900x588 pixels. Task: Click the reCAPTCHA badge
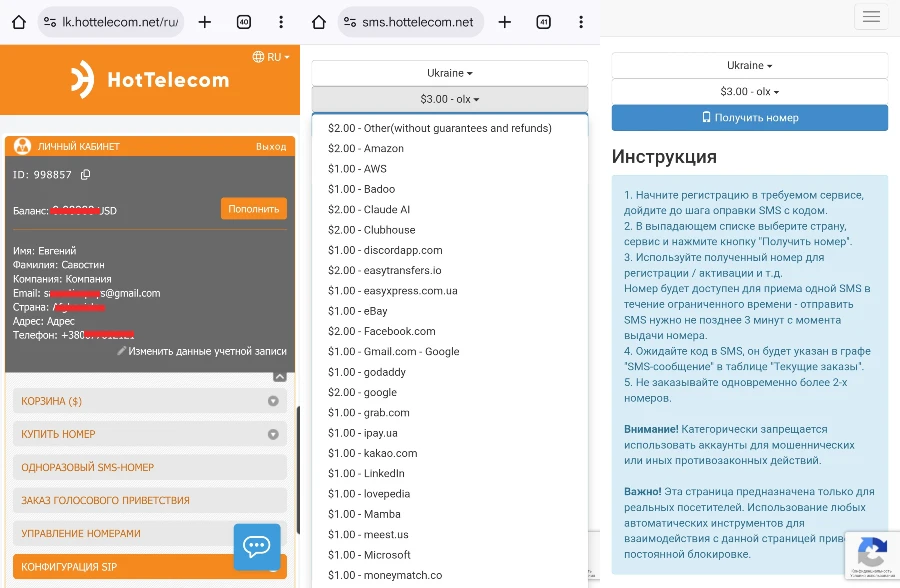[x=872, y=555]
